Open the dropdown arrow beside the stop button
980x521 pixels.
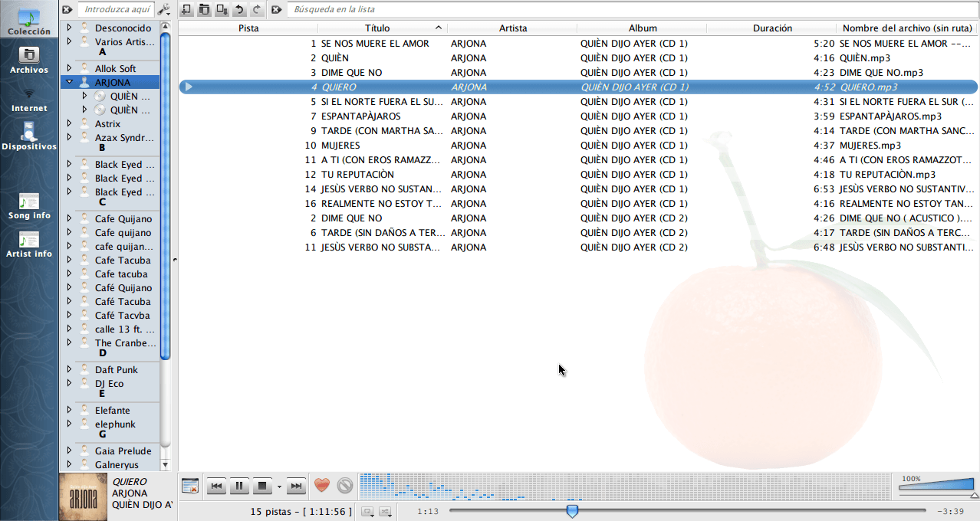pyautogui.click(x=280, y=487)
